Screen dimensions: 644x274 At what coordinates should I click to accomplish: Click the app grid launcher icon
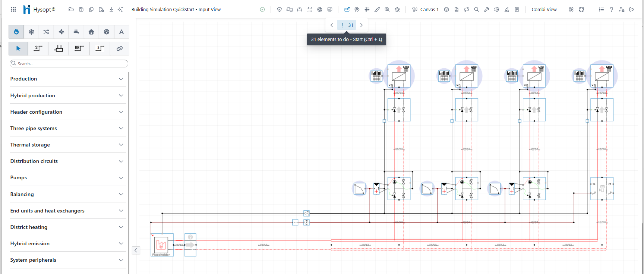13,10
